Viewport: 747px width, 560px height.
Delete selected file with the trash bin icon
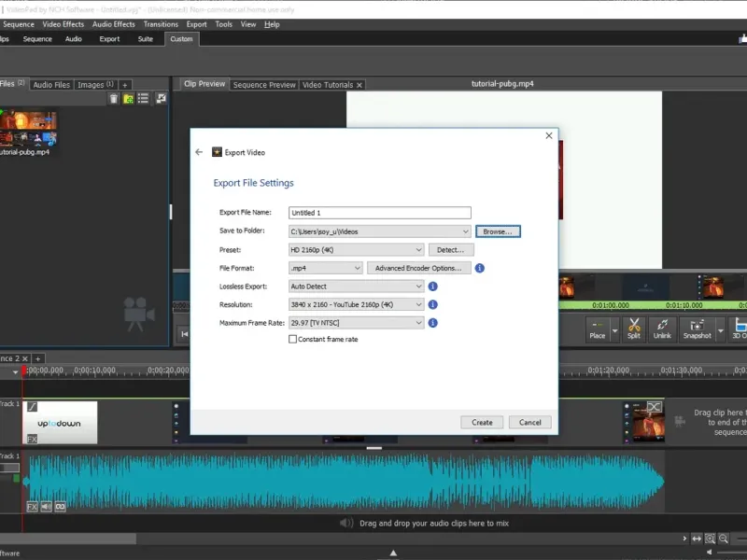click(x=114, y=99)
